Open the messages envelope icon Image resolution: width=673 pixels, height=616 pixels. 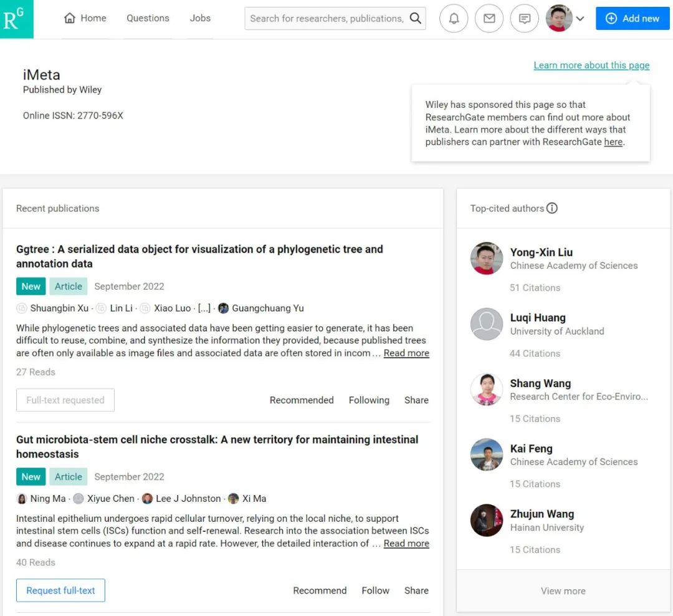pyautogui.click(x=489, y=19)
